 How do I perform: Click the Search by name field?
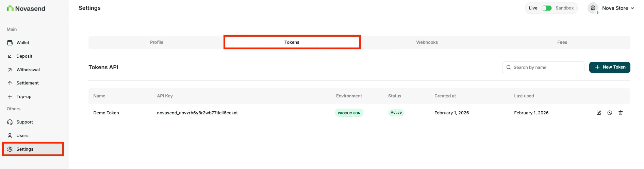546,68
